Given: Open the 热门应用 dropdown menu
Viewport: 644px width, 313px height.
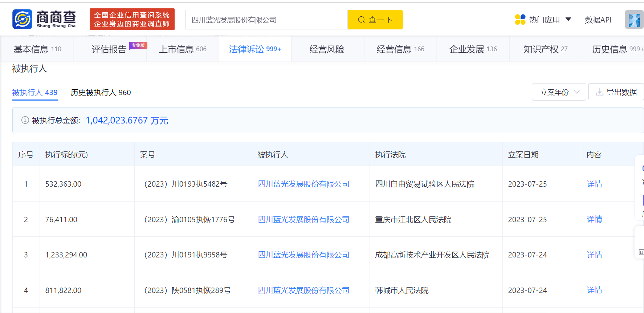Looking at the screenshot, I should (544, 20).
